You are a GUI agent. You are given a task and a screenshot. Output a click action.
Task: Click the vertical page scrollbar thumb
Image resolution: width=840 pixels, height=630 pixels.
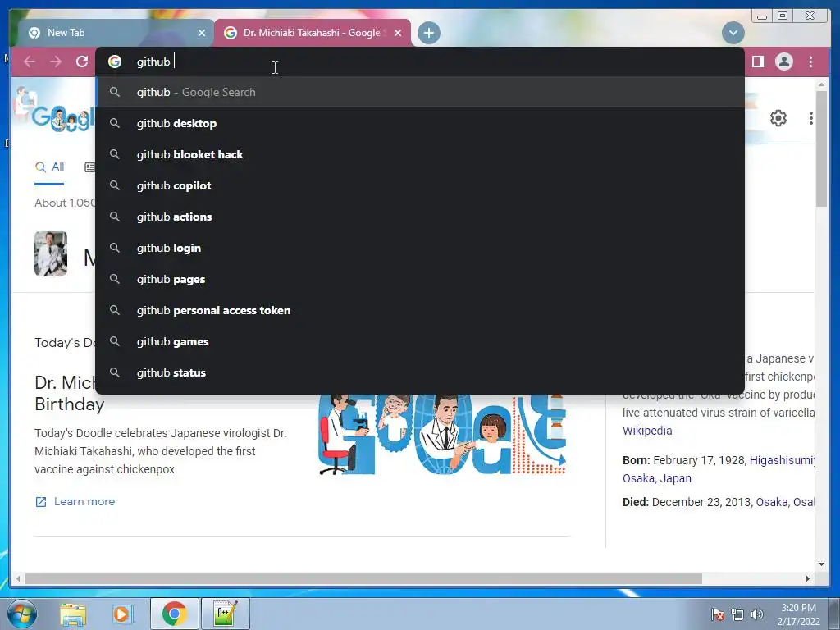click(x=821, y=148)
